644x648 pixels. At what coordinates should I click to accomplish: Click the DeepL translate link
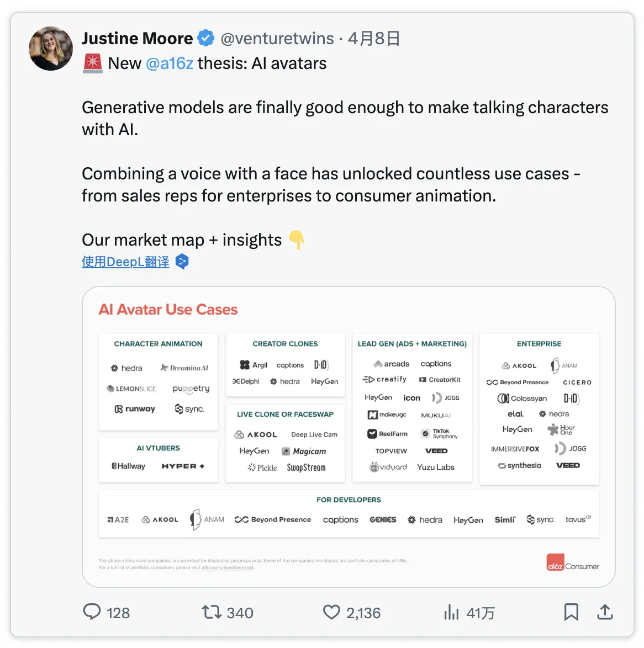pyautogui.click(x=125, y=262)
